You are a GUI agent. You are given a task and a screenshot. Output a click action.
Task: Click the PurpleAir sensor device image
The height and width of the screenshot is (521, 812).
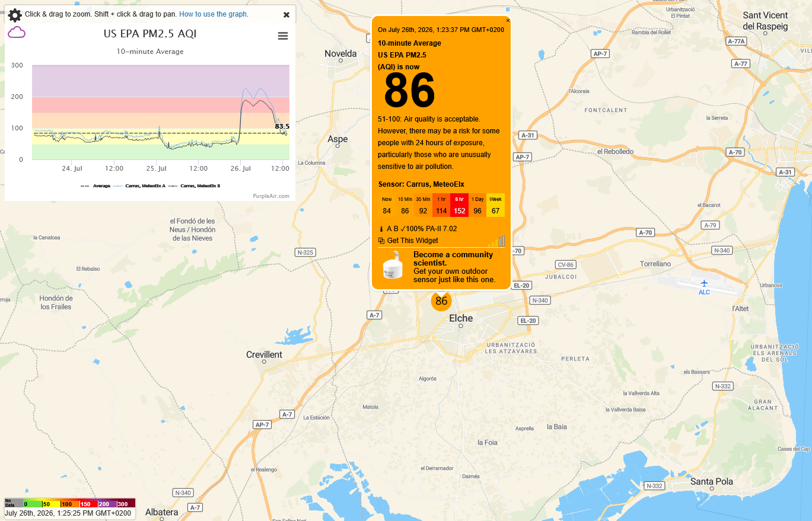point(393,266)
